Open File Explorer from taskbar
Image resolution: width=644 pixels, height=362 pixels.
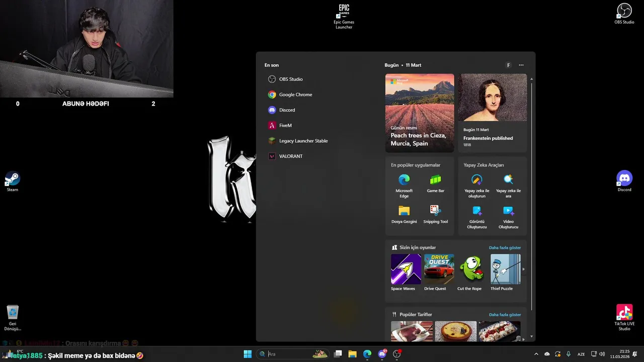[x=353, y=354]
